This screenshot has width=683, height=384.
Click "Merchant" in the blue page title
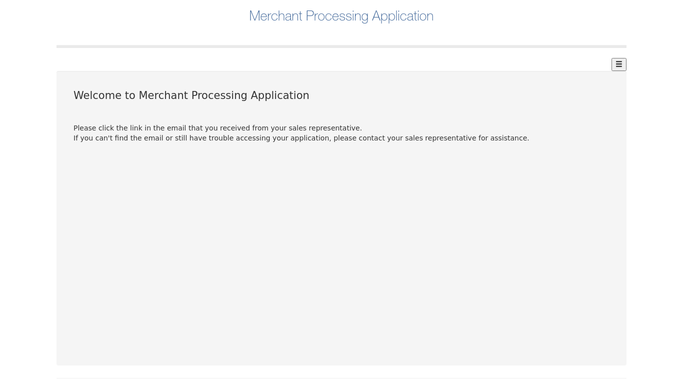pos(276,16)
